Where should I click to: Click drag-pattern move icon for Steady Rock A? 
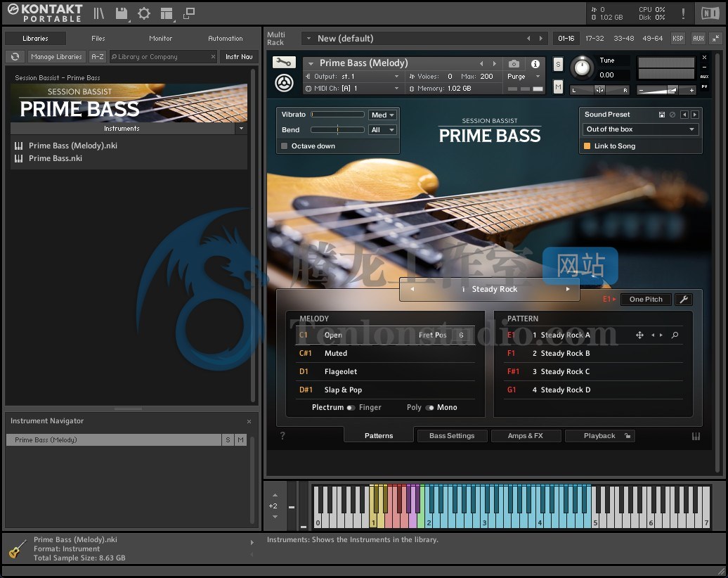[x=639, y=335]
